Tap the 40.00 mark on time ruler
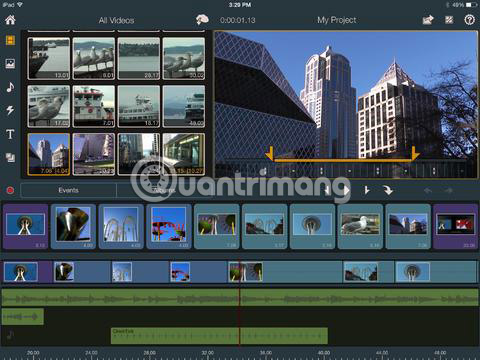This screenshot has height=360, width=480. pyautogui.click(x=324, y=353)
